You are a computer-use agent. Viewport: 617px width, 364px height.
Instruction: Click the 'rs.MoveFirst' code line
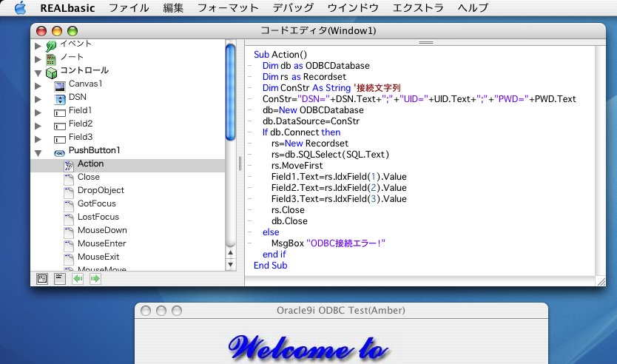[297, 166]
